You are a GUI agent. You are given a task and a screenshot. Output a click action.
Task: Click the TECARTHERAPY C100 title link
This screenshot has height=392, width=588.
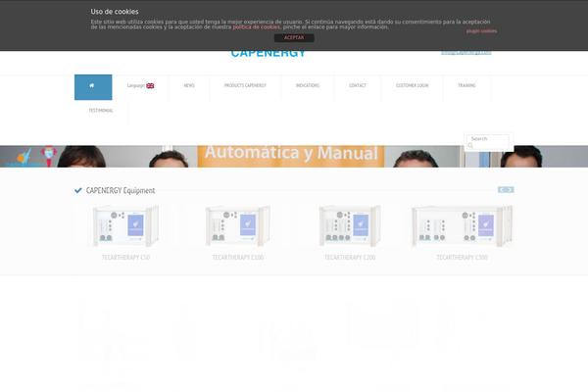tap(238, 258)
